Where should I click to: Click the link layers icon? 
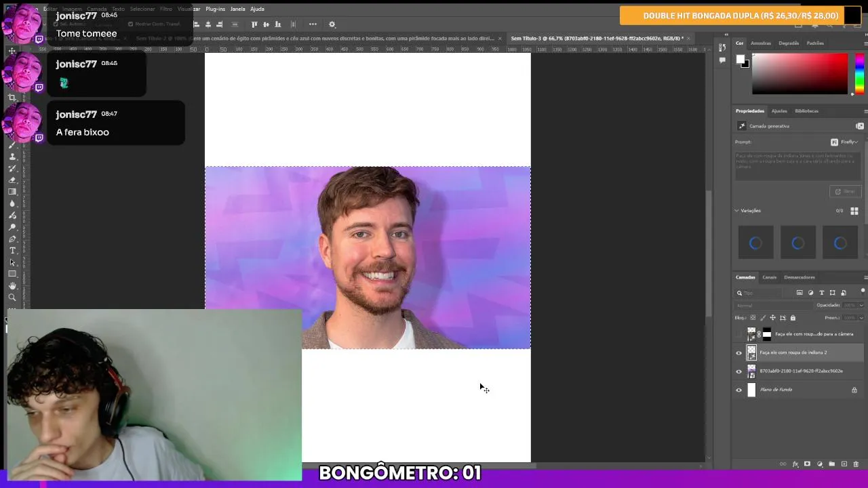[783, 464]
